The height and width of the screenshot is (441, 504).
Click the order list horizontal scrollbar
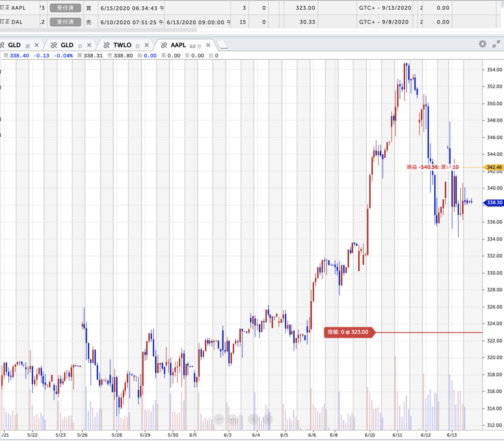pos(99,30)
